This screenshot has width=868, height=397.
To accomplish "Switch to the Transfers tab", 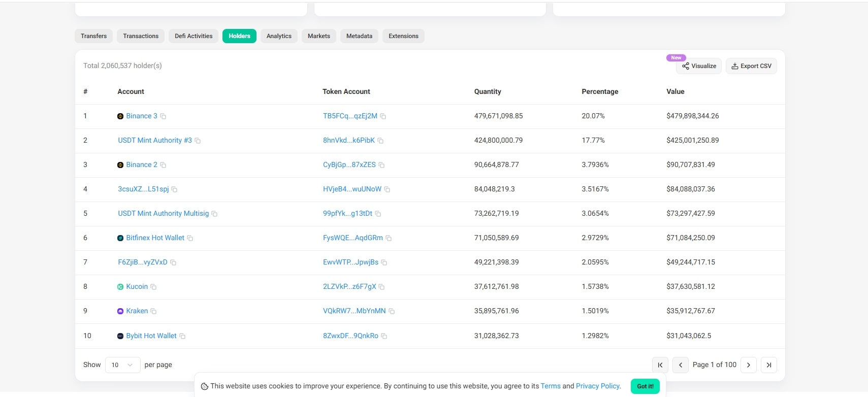I will [93, 36].
